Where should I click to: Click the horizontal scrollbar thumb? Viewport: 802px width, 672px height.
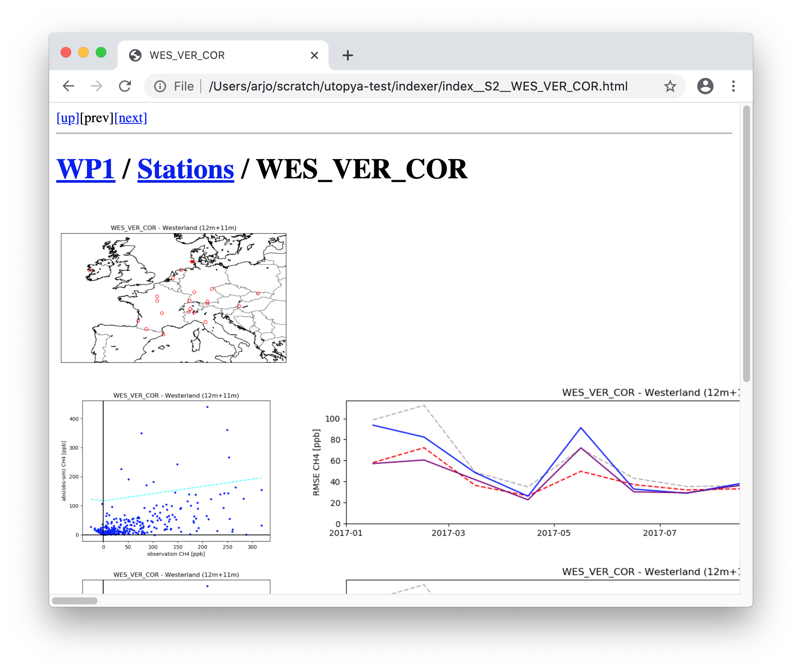75,600
